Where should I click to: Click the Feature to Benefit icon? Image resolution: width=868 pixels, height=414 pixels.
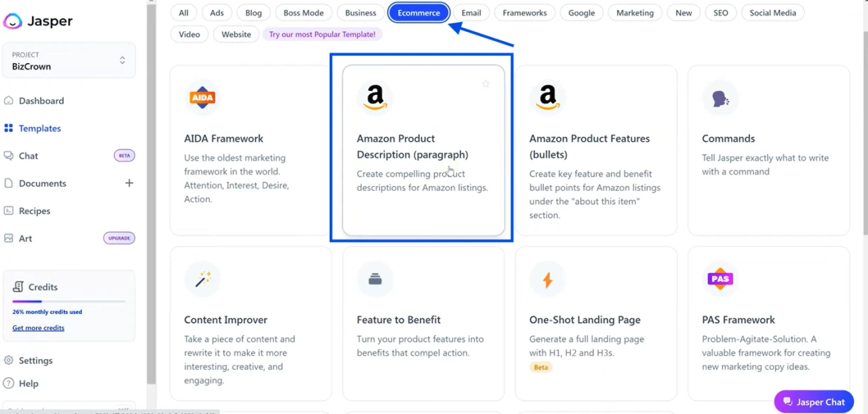[375, 279]
